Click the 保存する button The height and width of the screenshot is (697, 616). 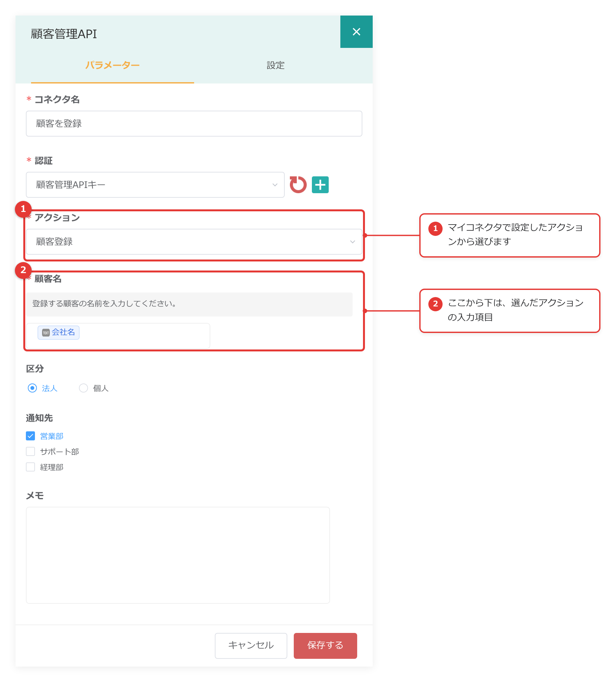(325, 646)
